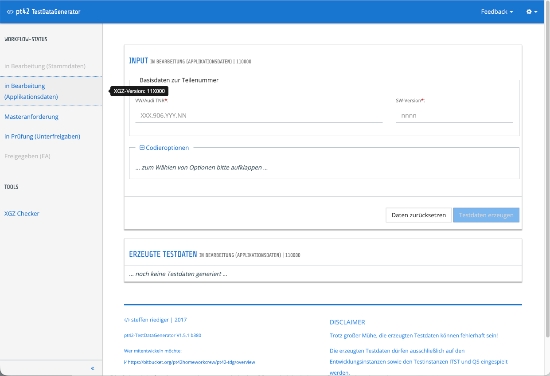This screenshot has width=550, height=376.
Task: Click Testdaten erzeugen button
Action: tap(486, 215)
